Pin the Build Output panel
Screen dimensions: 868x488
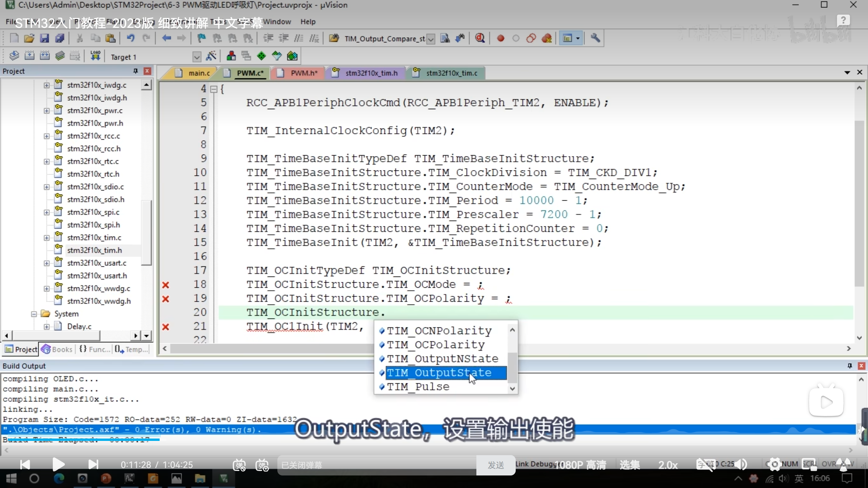[850, 366]
